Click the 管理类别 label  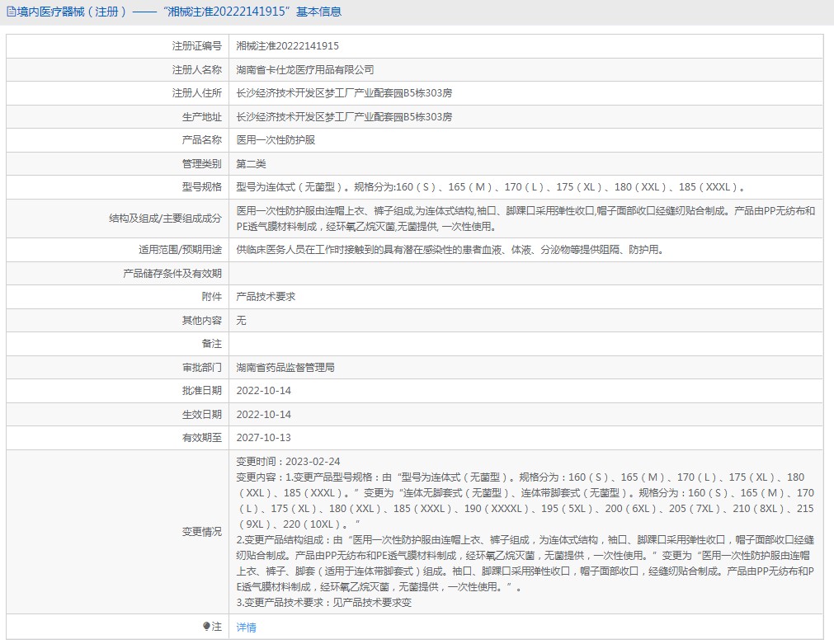tap(201, 164)
